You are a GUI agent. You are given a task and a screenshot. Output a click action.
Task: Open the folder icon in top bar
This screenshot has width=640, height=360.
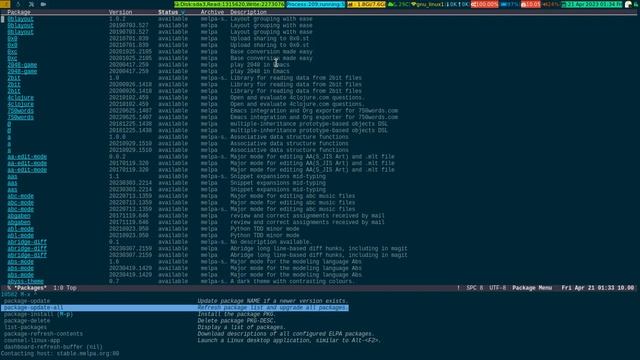click(x=43, y=4)
